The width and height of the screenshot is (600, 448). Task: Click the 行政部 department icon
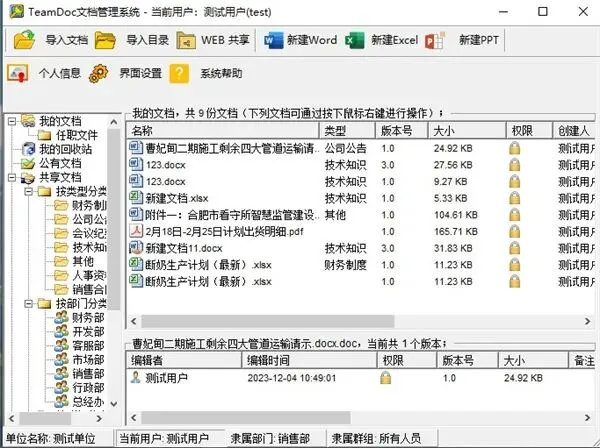pos(61,388)
